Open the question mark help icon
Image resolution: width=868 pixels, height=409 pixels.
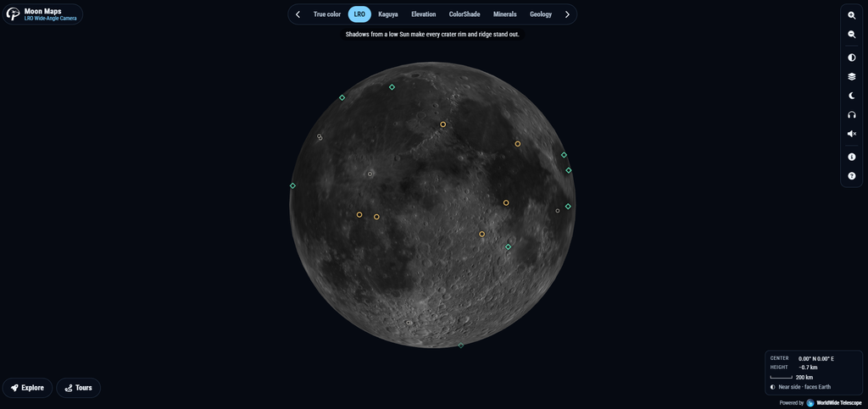851,176
